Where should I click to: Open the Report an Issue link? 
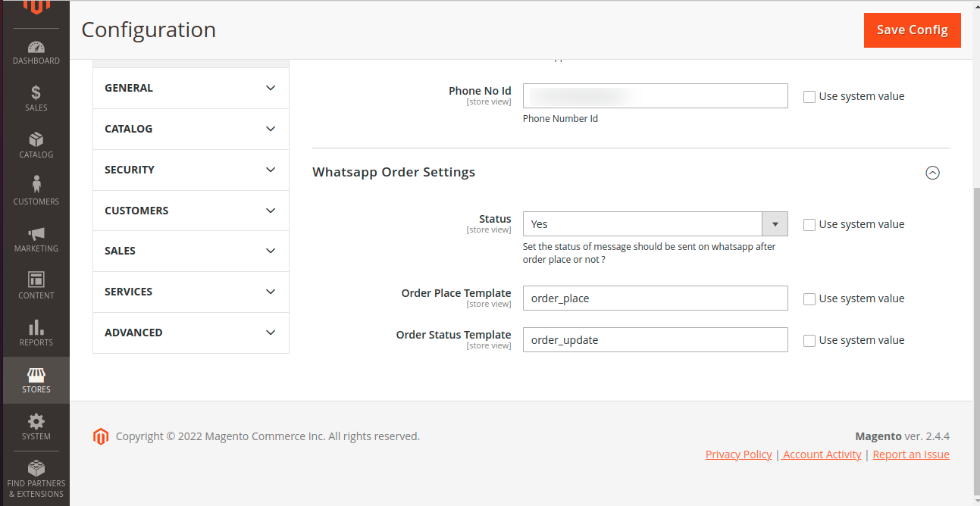911,454
